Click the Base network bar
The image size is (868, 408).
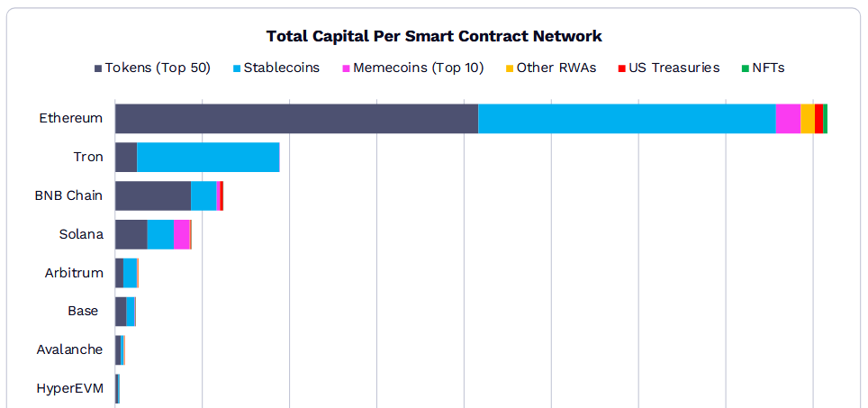(126, 312)
